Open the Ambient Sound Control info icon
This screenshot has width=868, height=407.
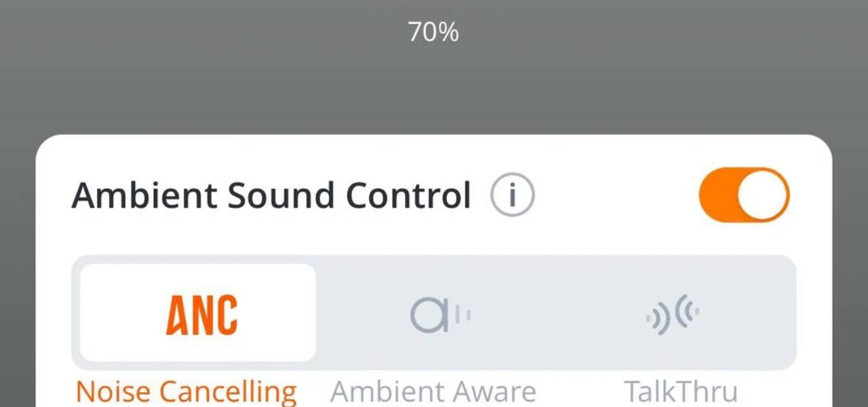512,195
